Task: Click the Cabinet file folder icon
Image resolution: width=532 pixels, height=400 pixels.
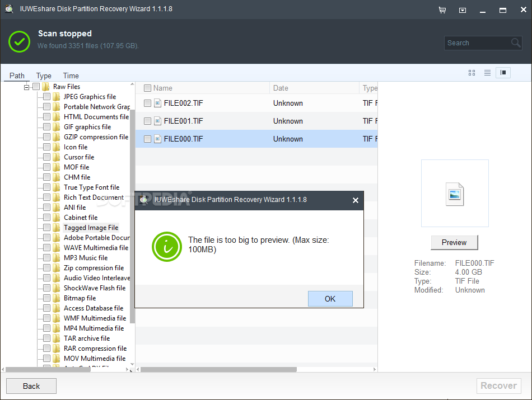Action: click(57, 217)
